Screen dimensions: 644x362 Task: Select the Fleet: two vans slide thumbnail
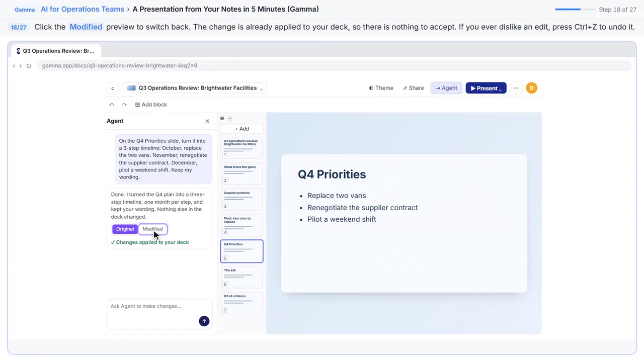tap(242, 225)
